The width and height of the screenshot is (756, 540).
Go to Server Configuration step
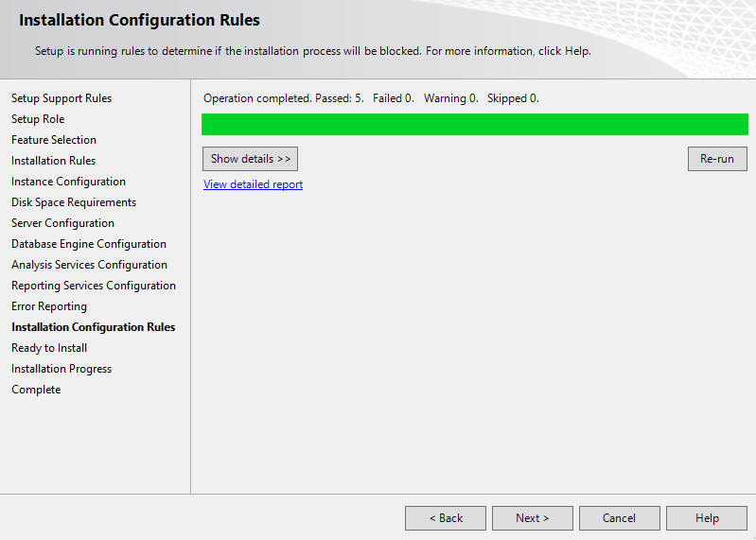coord(62,223)
